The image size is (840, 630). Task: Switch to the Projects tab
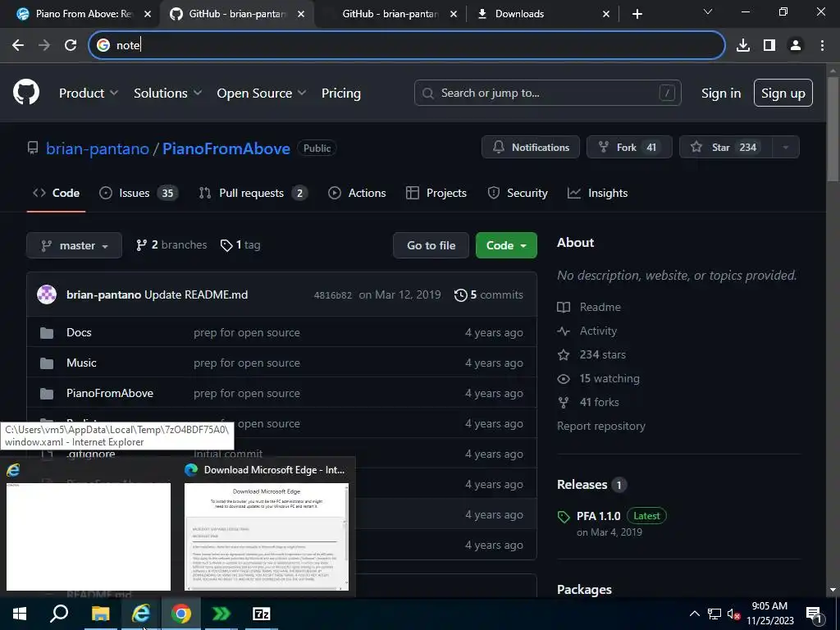(x=436, y=193)
